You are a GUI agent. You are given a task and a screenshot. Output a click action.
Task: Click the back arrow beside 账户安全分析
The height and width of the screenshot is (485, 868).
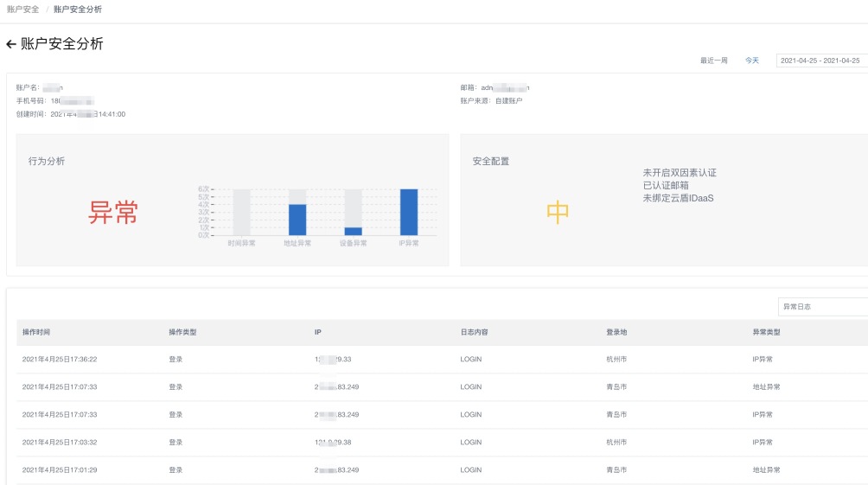11,44
